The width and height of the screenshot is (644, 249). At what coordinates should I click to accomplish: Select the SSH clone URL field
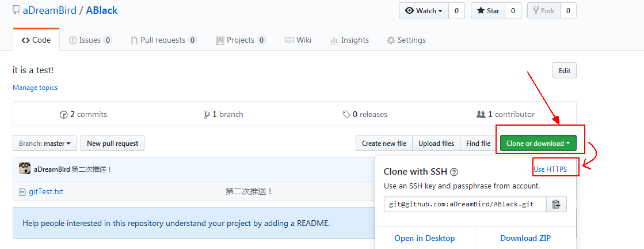click(x=465, y=204)
